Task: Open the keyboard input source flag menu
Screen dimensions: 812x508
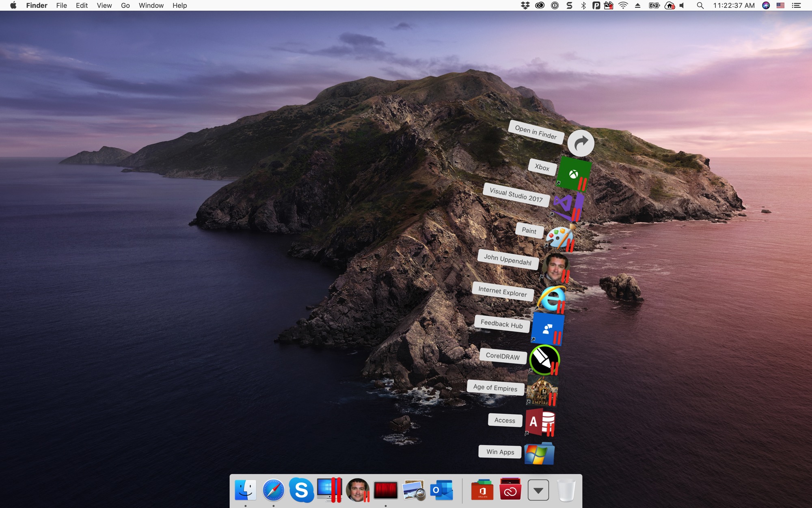Action: 780,5
